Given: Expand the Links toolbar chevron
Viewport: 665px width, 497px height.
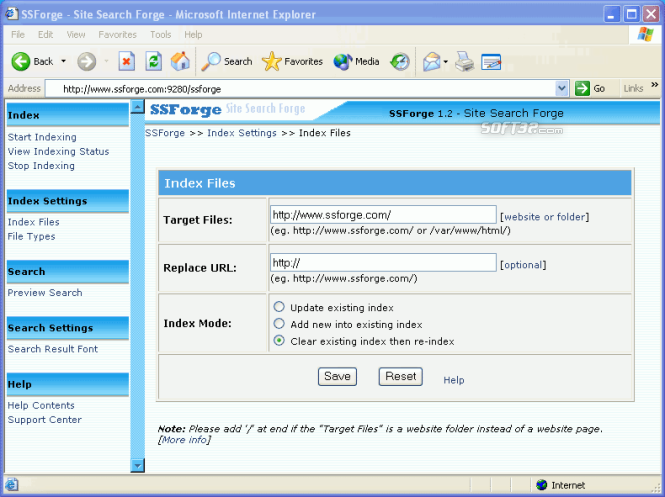Looking at the screenshot, I should click(x=654, y=85).
